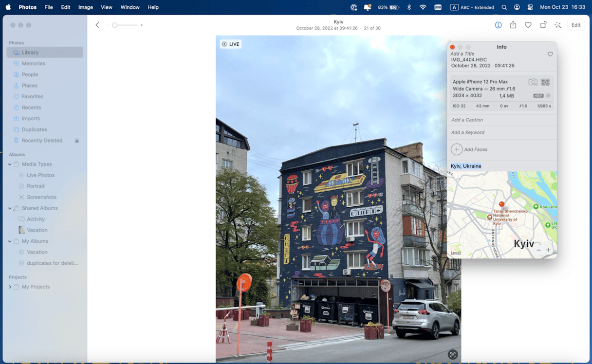Screen dimensions: 592x364
Task: Open the Share menu icon
Action: [513, 25]
